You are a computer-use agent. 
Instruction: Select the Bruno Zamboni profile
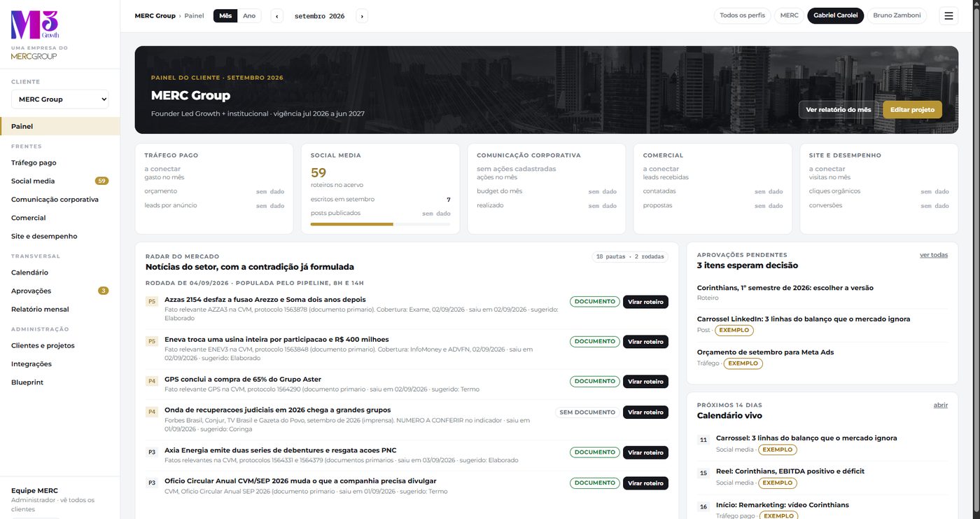point(897,15)
